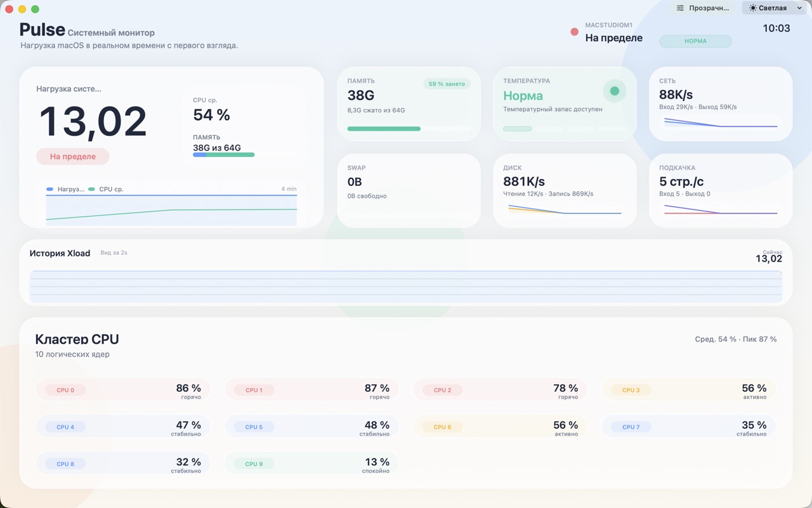The image size is (812, 508).
Task: Click the "MACSTUDIOM1" host name
Action: [609, 25]
